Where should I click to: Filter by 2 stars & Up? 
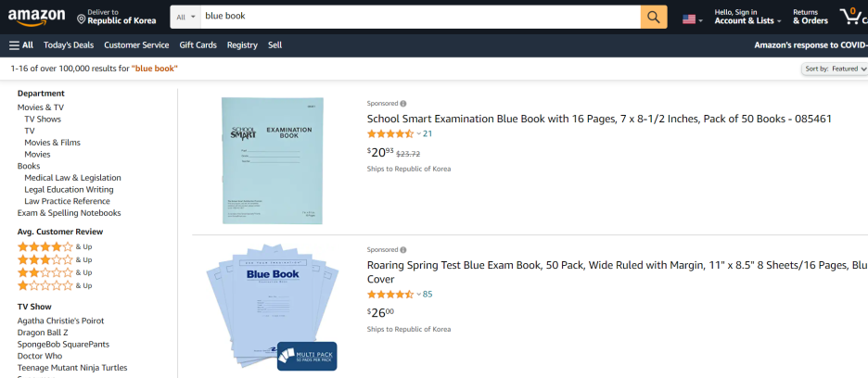pyautogui.click(x=55, y=272)
